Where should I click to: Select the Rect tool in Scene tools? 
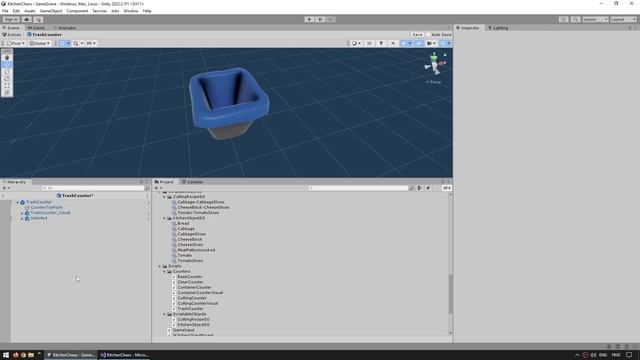point(7,86)
